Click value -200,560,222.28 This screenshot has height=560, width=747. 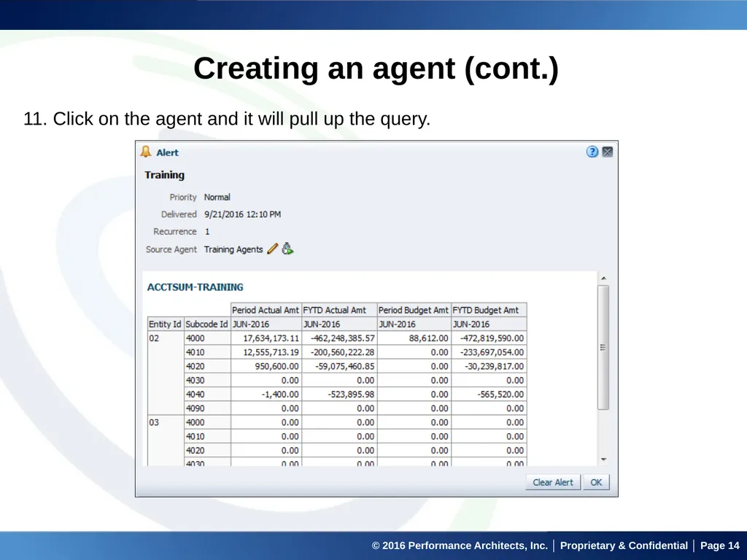pos(343,352)
